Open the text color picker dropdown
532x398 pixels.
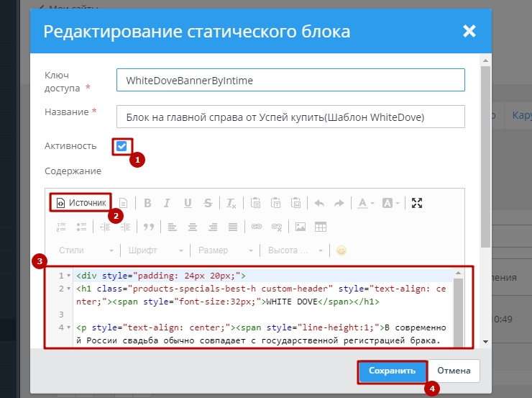pos(366,203)
